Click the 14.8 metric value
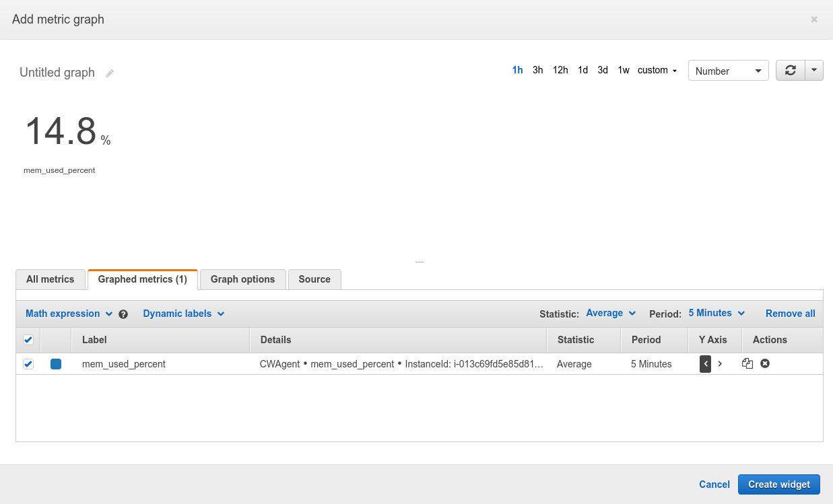 point(61,131)
